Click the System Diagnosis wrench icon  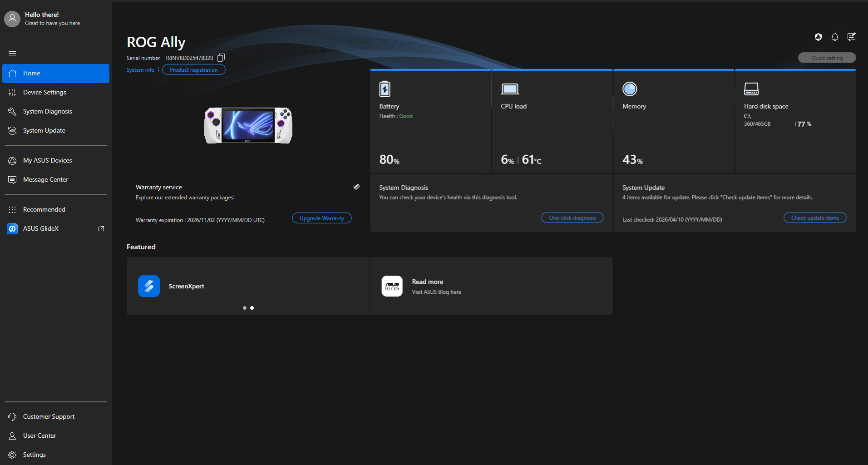(x=12, y=111)
